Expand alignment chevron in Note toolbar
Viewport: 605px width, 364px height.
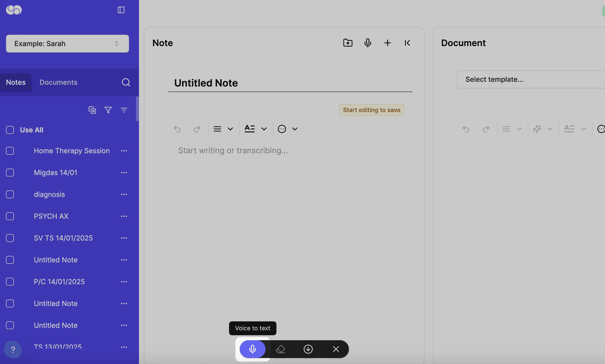pyautogui.click(x=230, y=129)
